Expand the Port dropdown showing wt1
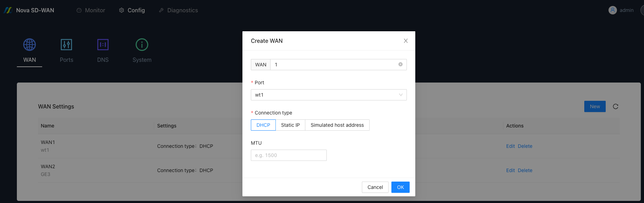This screenshot has width=644, height=203. [x=329, y=95]
